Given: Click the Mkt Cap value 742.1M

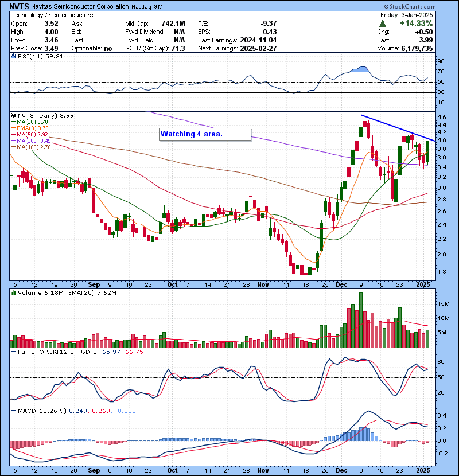Looking at the screenshot, I should click(x=173, y=24).
